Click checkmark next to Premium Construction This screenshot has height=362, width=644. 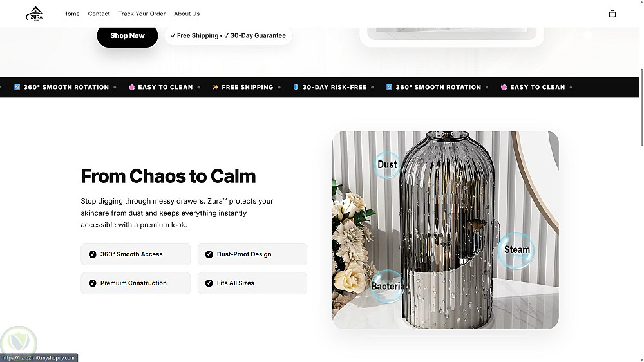tap(92, 283)
